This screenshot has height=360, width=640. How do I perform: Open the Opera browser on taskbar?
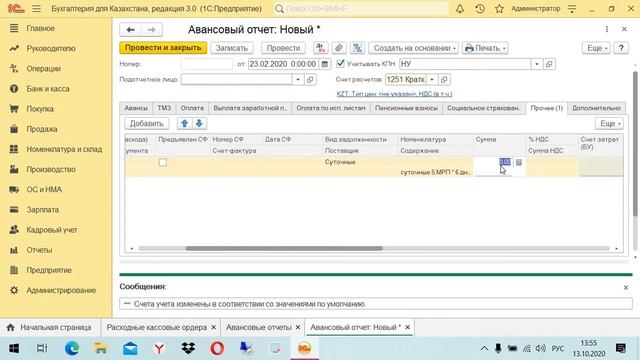(x=217, y=348)
